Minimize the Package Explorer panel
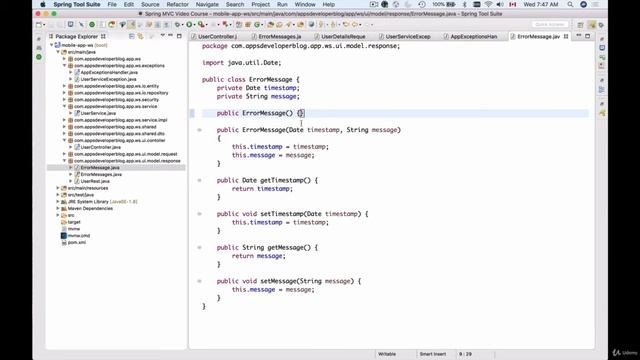The width and height of the screenshot is (640, 360). [x=171, y=36]
